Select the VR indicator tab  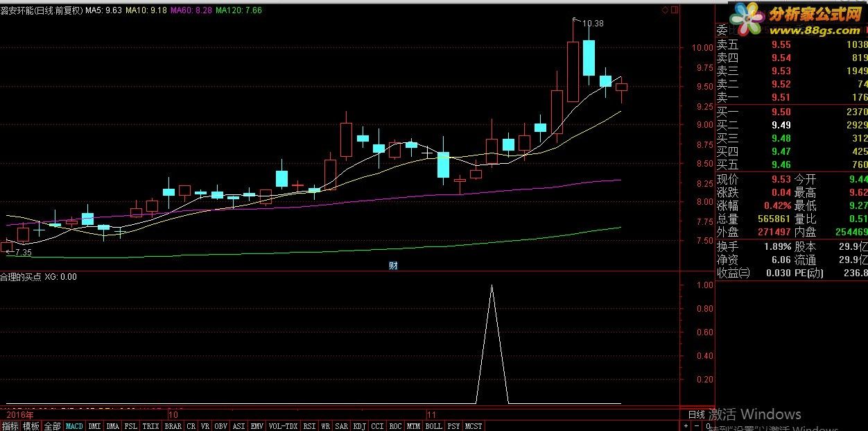click(x=205, y=425)
